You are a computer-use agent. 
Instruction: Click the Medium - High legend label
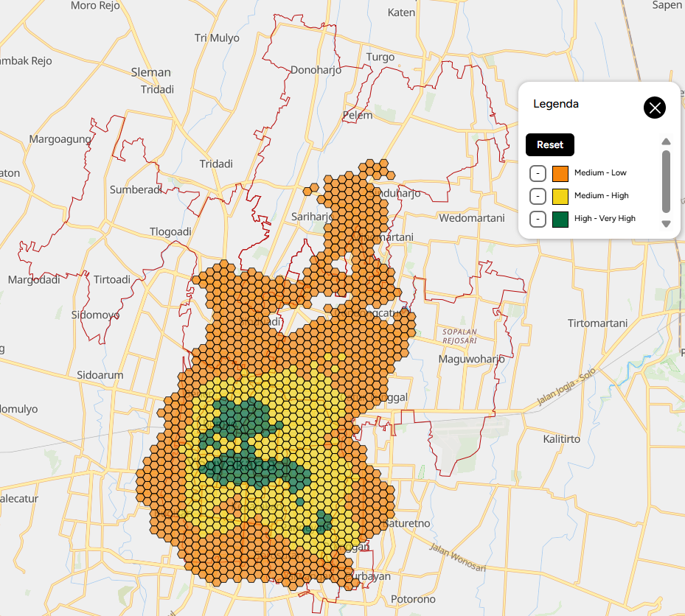[601, 195]
